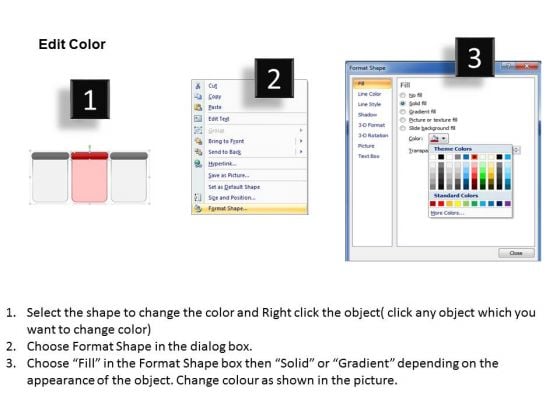The height and width of the screenshot is (420, 560).
Task: Click the Size and Position icon
Action: (198, 198)
